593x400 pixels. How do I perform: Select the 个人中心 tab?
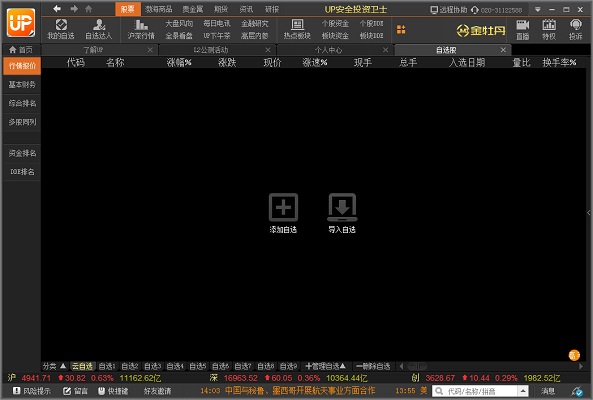click(328, 50)
